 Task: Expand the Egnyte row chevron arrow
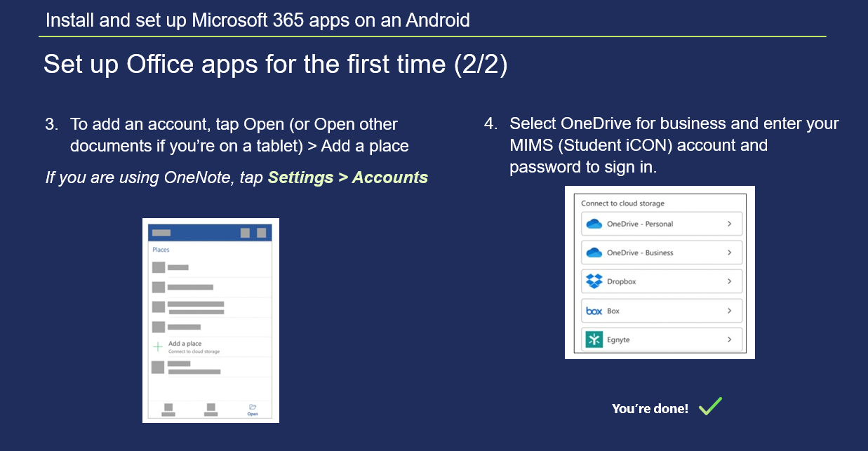pos(729,339)
